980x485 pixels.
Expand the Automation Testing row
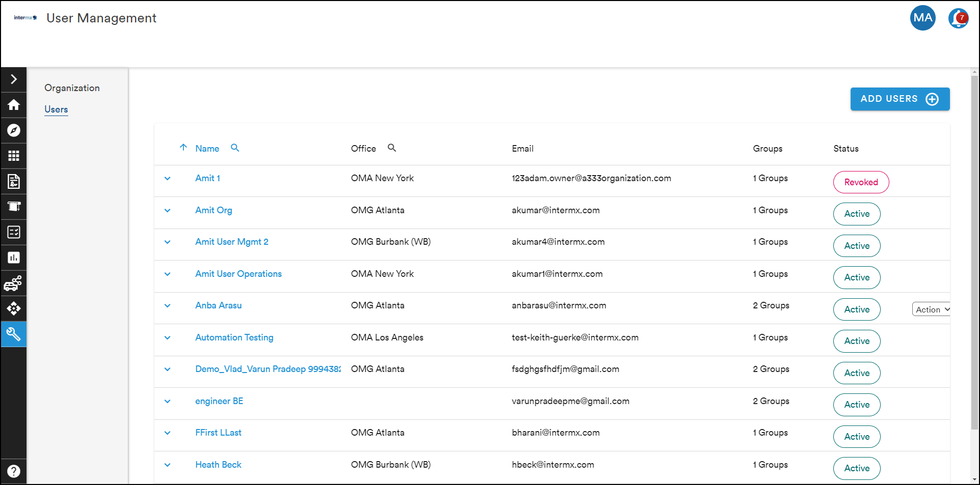coord(168,338)
